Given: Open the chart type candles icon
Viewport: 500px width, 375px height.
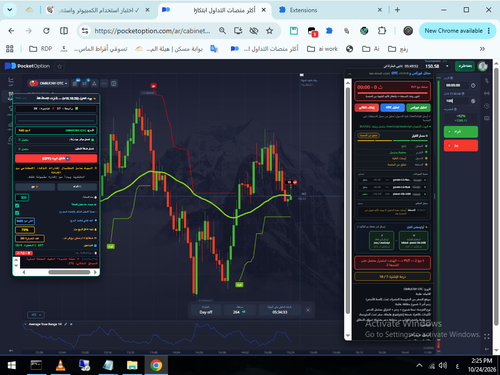Looking at the screenshot, I should click(75, 83).
